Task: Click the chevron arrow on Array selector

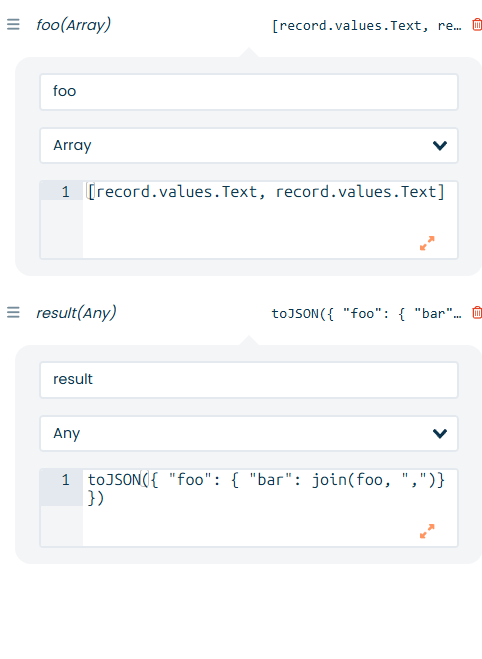Action: click(x=440, y=145)
